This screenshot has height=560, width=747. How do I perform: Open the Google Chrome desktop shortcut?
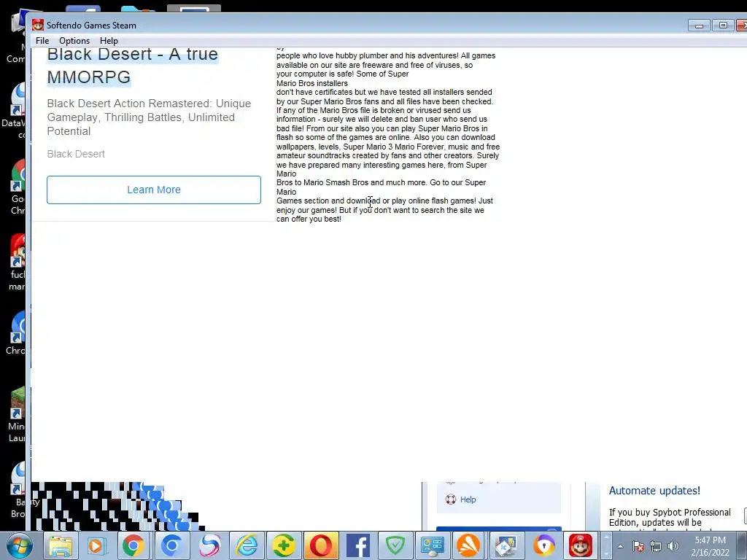point(18,187)
